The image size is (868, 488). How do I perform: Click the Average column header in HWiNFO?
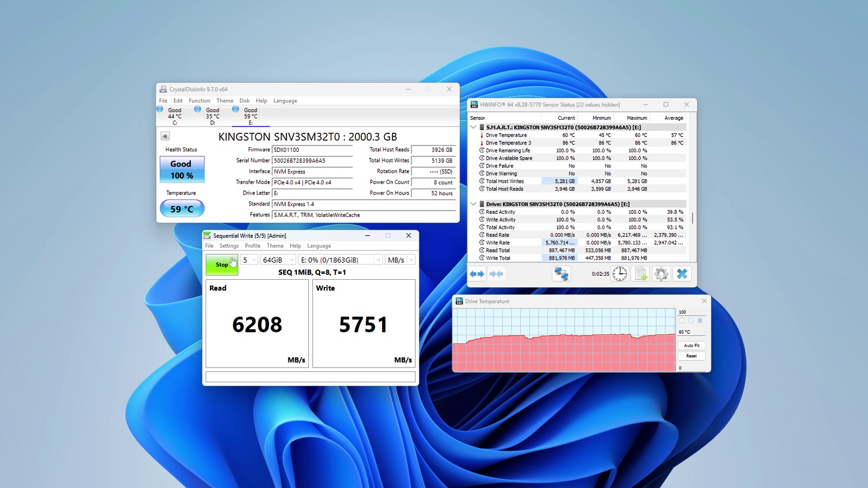coord(668,118)
